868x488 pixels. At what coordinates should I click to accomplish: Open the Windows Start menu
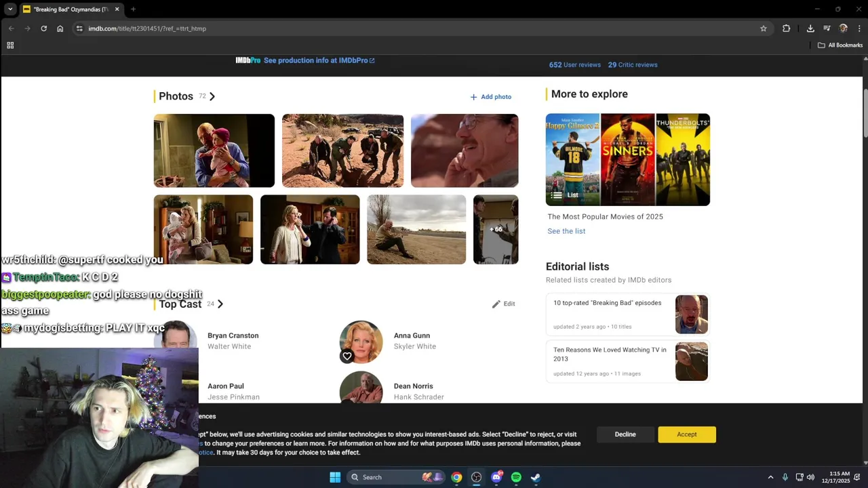point(335,477)
